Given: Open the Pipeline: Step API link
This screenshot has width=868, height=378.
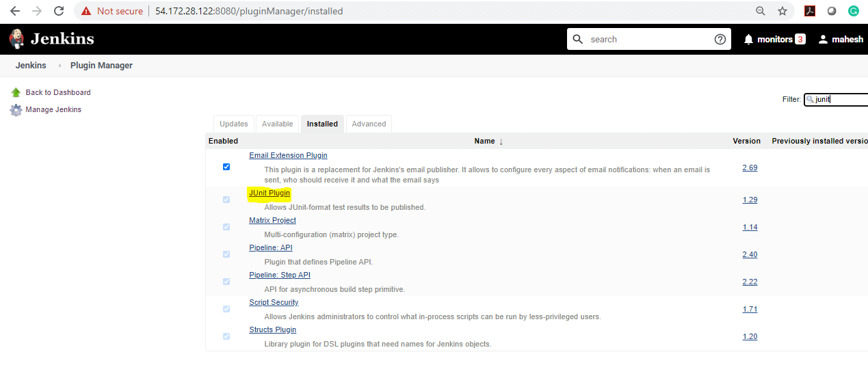Looking at the screenshot, I should [x=279, y=275].
